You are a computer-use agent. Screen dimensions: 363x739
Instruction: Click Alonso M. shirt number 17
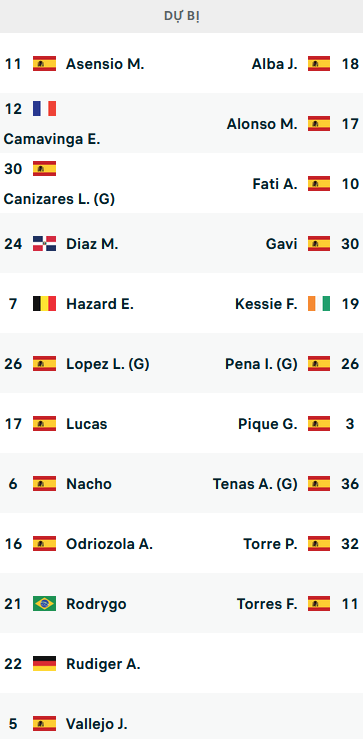click(350, 123)
